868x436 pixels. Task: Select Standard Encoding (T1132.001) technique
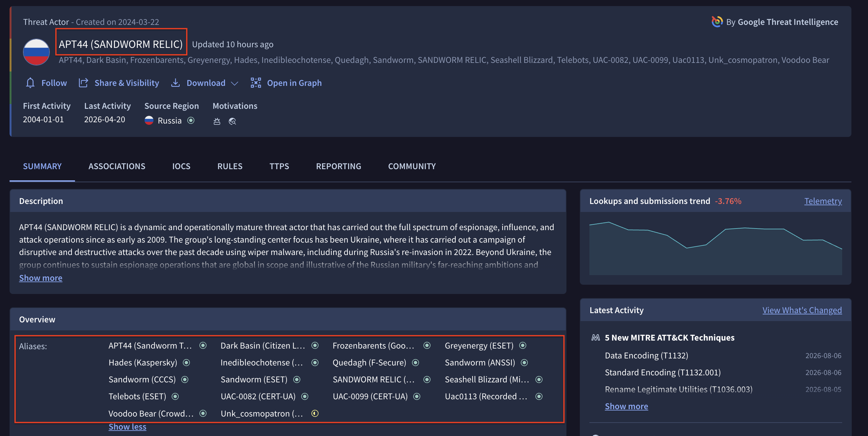(662, 372)
